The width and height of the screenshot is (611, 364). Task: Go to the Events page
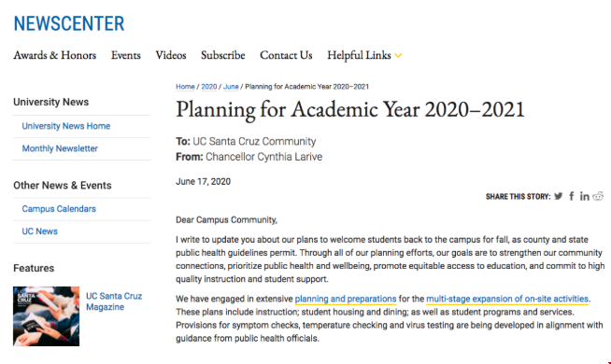pos(126,55)
